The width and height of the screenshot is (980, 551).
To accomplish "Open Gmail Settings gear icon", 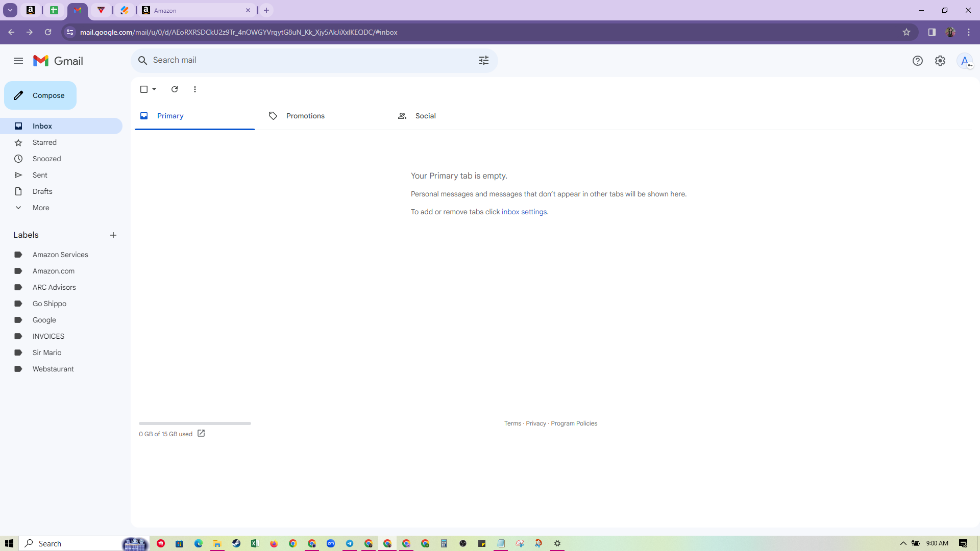I will pyautogui.click(x=940, y=61).
